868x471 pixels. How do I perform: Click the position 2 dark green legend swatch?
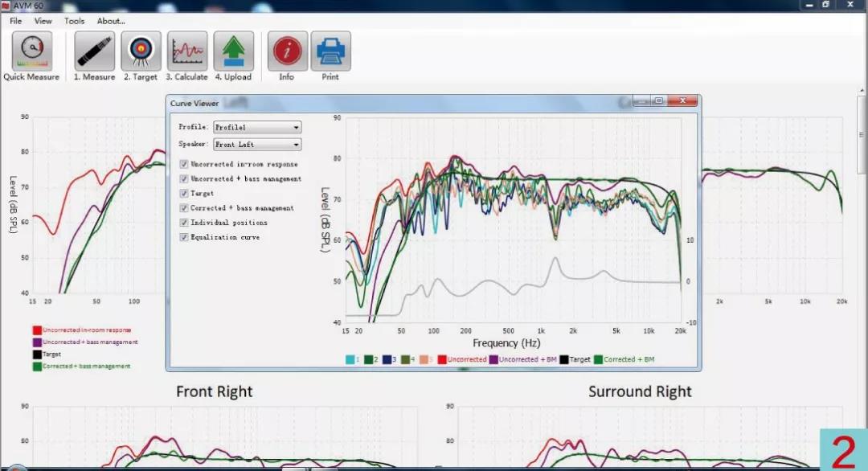click(x=369, y=360)
